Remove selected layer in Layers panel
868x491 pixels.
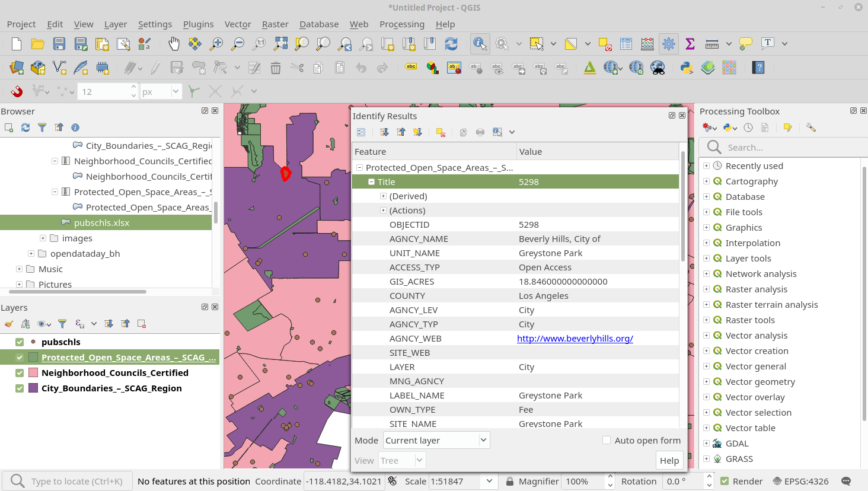[142, 324]
